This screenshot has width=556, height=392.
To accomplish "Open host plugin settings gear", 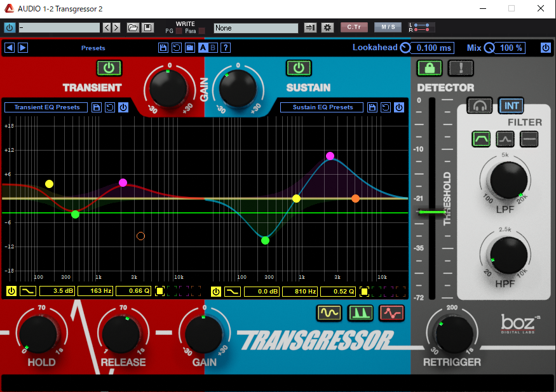I will [327, 27].
